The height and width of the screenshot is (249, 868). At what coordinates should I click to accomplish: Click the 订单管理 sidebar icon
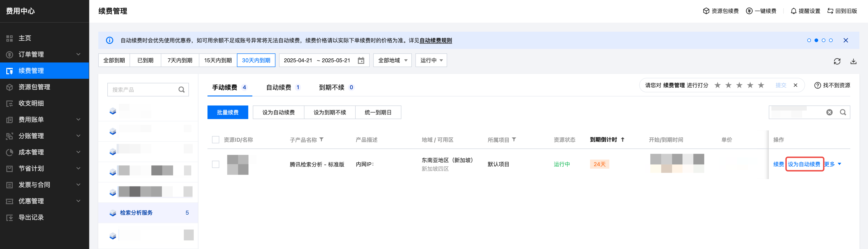pos(10,55)
